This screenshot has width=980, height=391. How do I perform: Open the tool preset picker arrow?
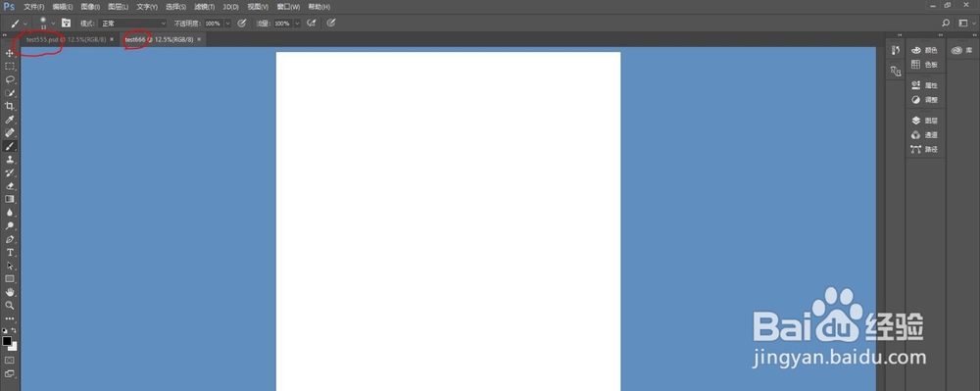click(25, 24)
